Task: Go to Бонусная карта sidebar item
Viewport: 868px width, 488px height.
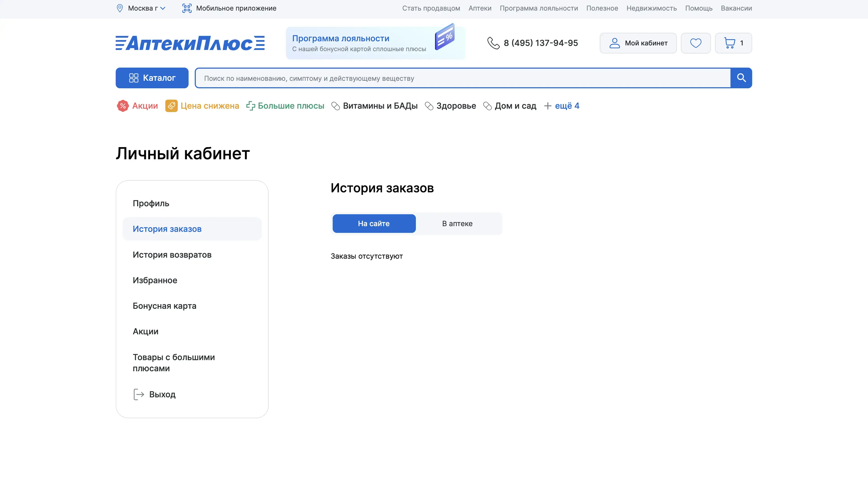Action: point(164,306)
